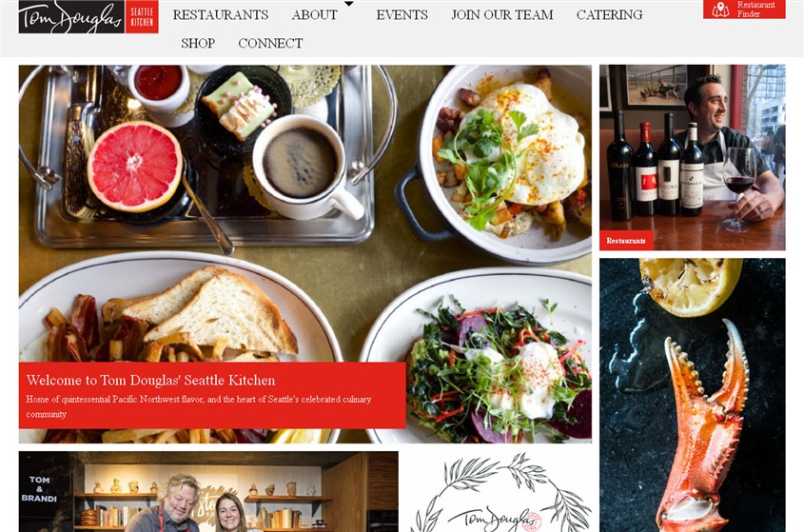Go to the EVENTS page
This screenshot has height=532, width=804.
(402, 15)
